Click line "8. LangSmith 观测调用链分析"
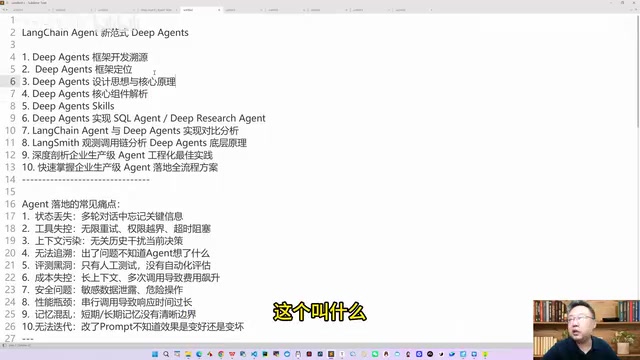Viewport: 640px width, 360px height. (x=134, y=143)
